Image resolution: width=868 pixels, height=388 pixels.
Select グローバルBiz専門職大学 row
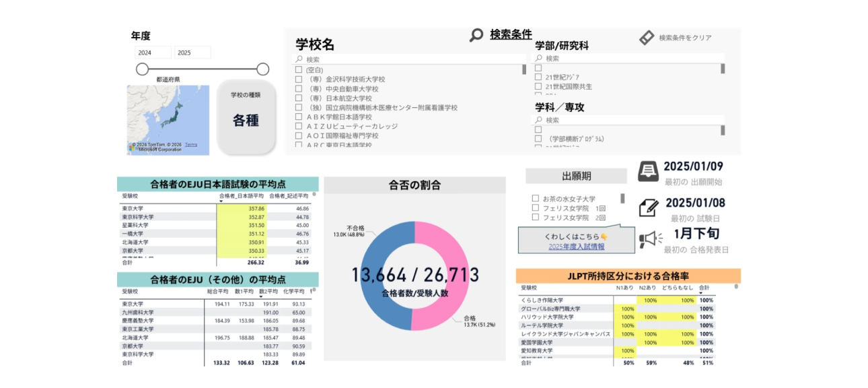tap(618, 309)
